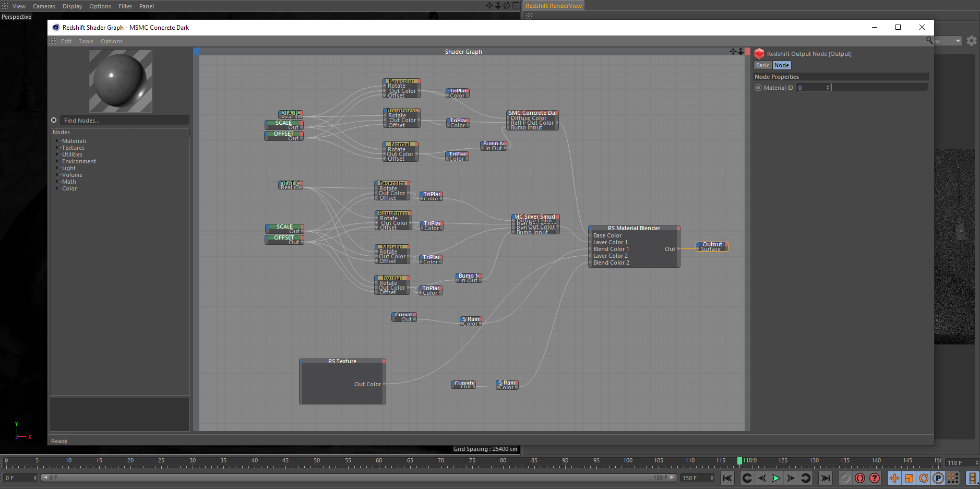Step forward one frame
980x489 pixels.
pyautogui.click(x=791, y=478)
